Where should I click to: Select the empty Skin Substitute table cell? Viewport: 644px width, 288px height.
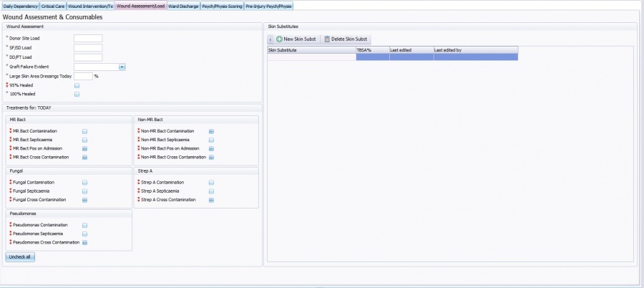(311, 57)
